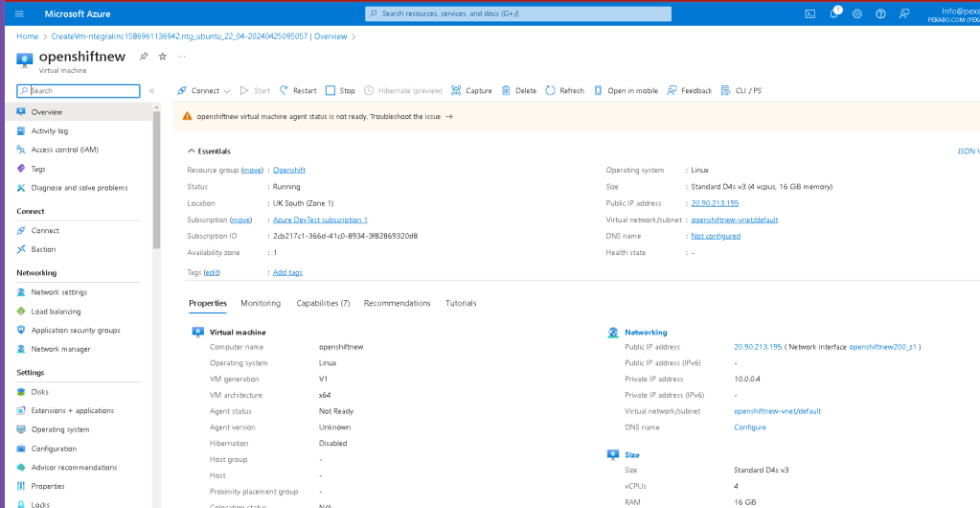
Task: Switch to the Recommendations tab
Action: [x=397, y=303]
